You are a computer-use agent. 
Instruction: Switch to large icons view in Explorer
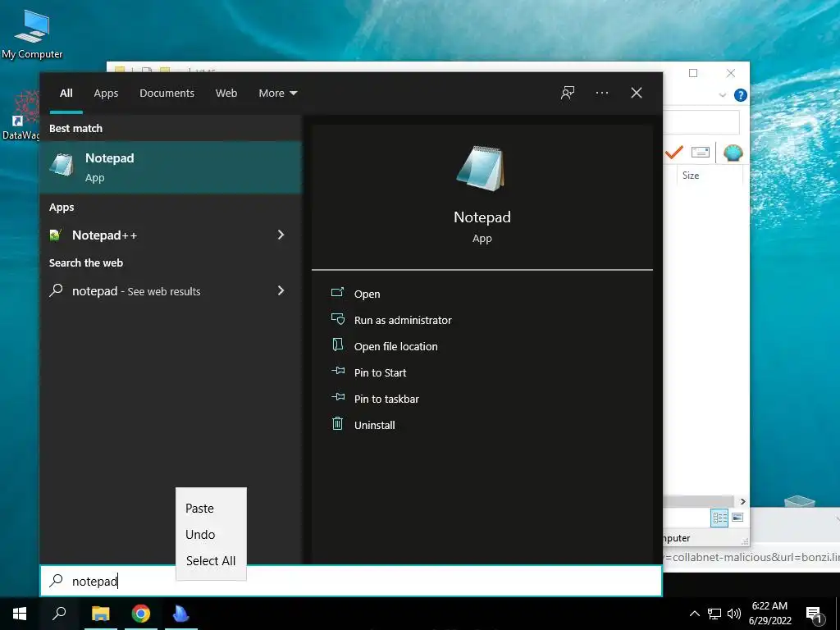pyautogui.click(x=737, y=518)
